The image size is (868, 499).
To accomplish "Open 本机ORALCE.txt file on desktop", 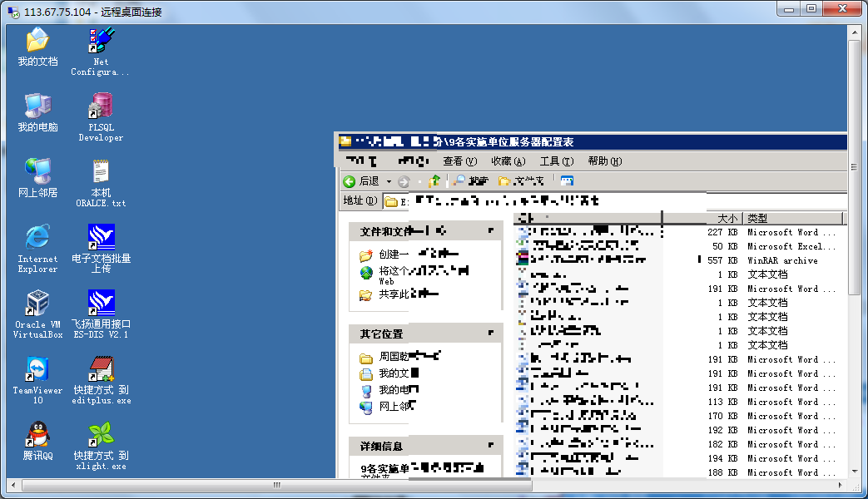I will [x=101, y=183].
